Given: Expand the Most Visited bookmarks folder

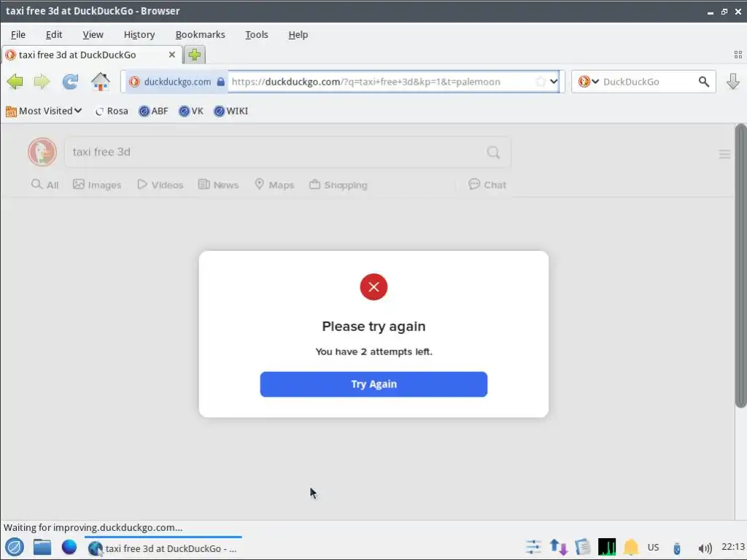Looking at the screenshot, I should point(44,111).
